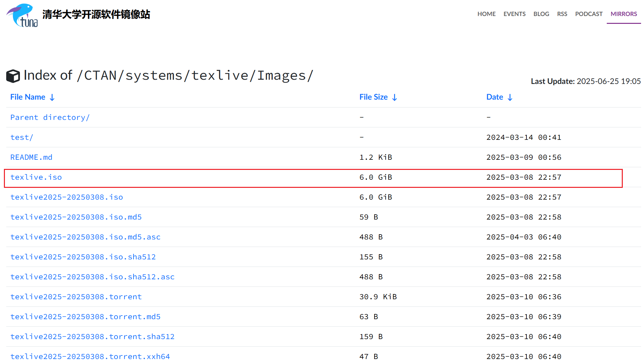
Task: Click the package box icon beside Index of
Action: coord(13,76)
